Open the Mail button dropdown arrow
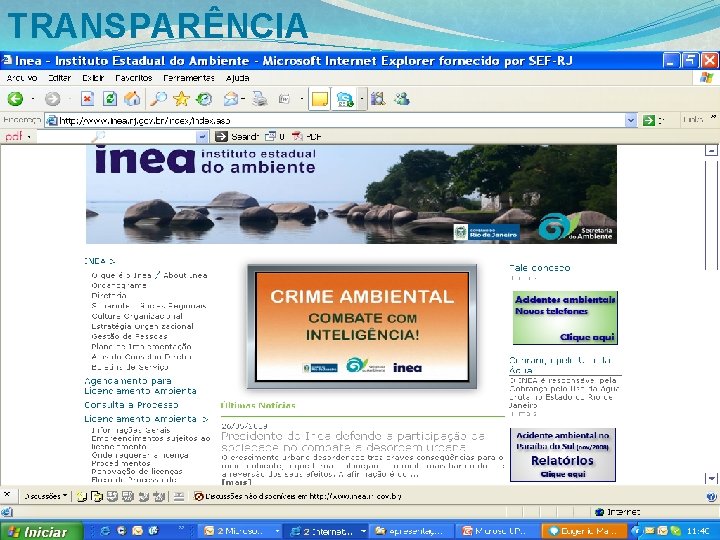Viewport: 720px width, 540px height. (x=243, y=99)
